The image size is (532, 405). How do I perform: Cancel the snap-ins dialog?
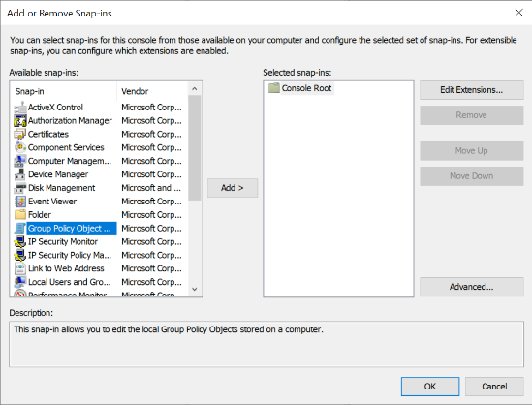[x=494, y=387]
